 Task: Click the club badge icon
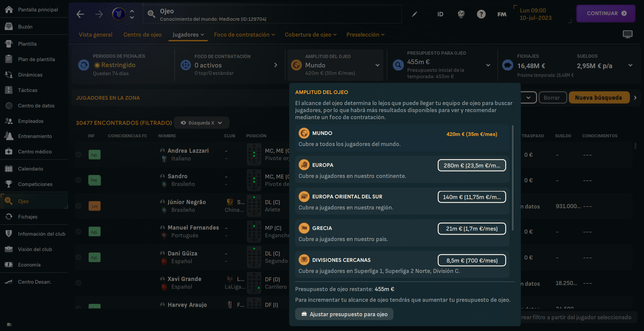click(119, 14)
